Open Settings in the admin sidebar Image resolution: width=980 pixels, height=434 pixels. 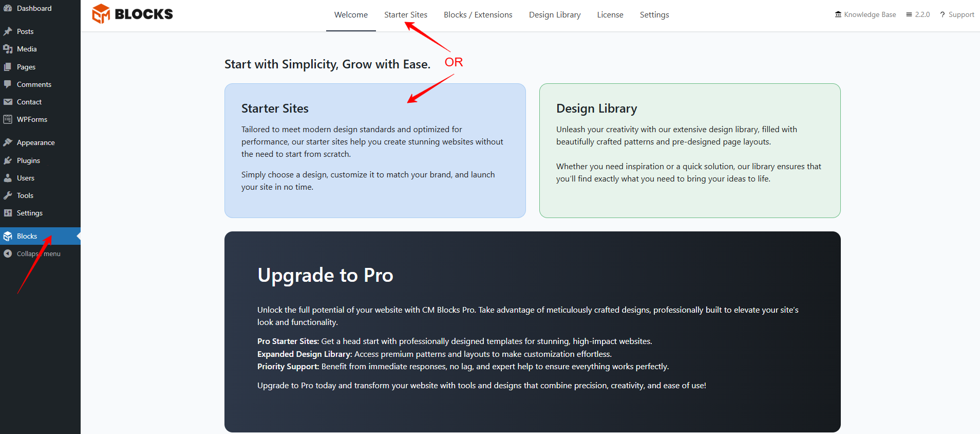(x=40, y=213)
